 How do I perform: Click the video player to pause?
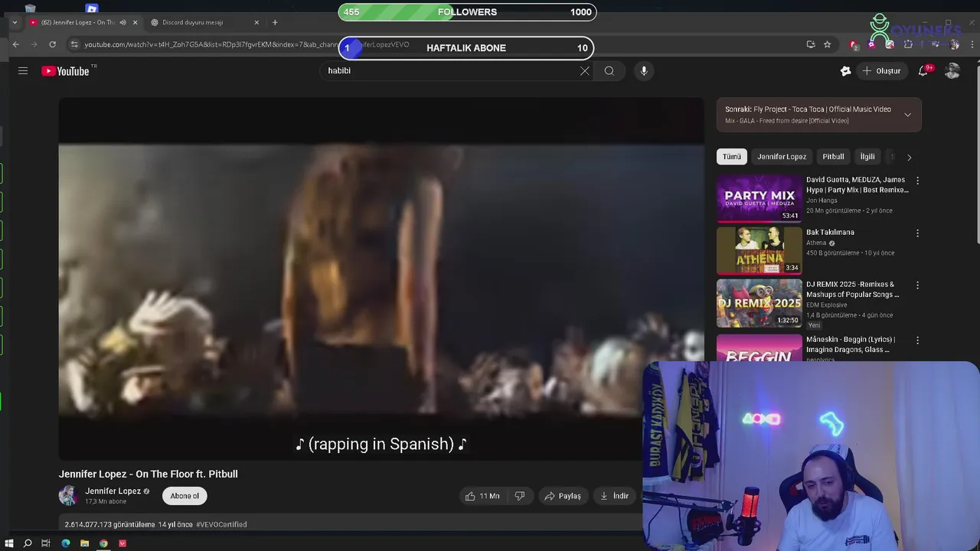coord(381,279)
